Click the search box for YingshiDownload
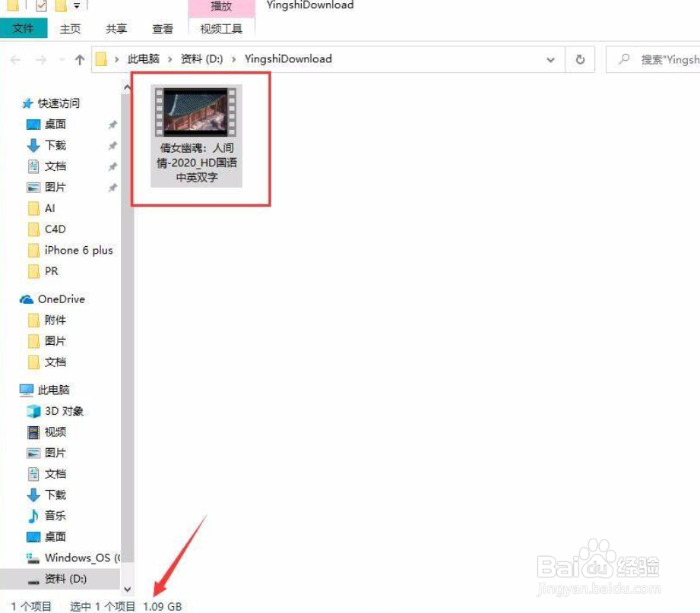This screenshot has height=613, width=700. point(653,59)
